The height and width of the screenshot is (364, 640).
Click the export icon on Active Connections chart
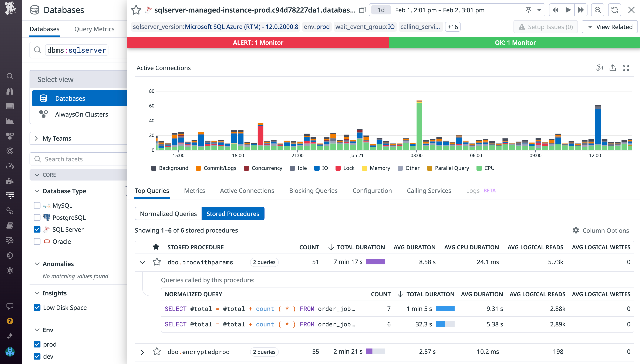click(x=613, y=68)
